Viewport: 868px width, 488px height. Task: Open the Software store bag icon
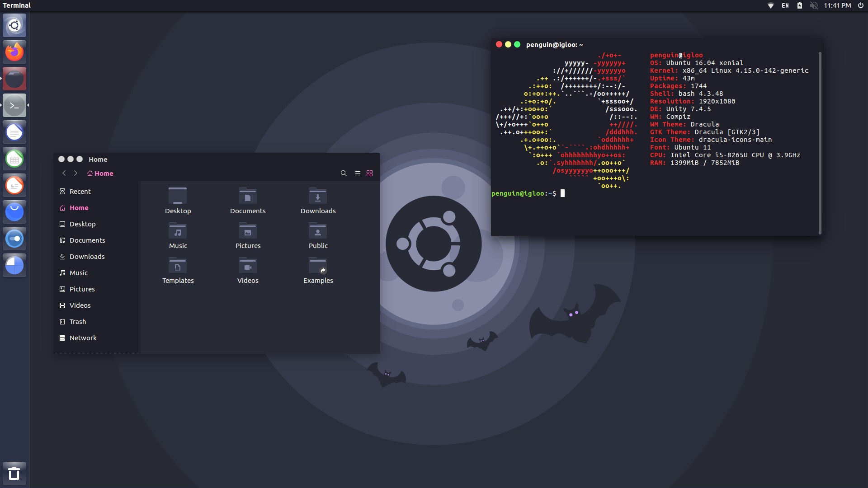14,212
